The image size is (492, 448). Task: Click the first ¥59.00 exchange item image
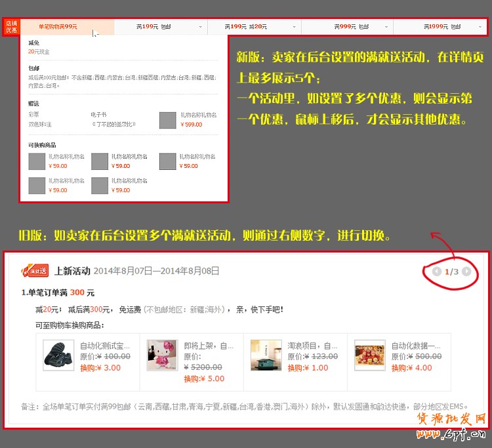point(37,161)
